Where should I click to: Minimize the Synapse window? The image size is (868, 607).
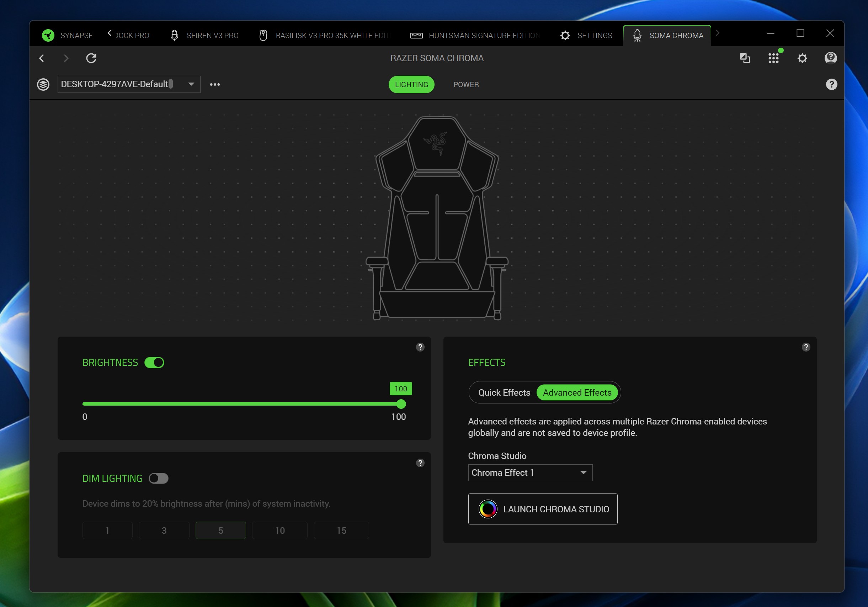point(771,33)
